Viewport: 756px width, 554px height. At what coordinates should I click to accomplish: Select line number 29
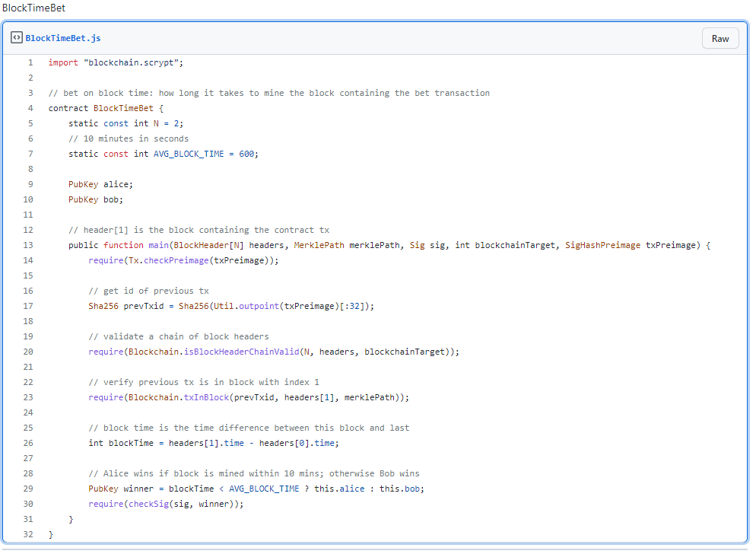(28, 489)
